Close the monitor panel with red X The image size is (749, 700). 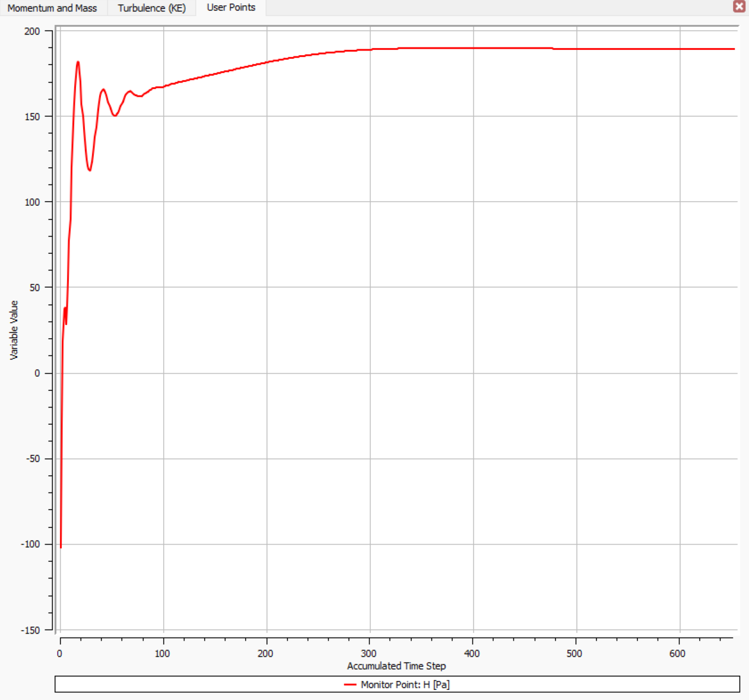tap(739, 7)
